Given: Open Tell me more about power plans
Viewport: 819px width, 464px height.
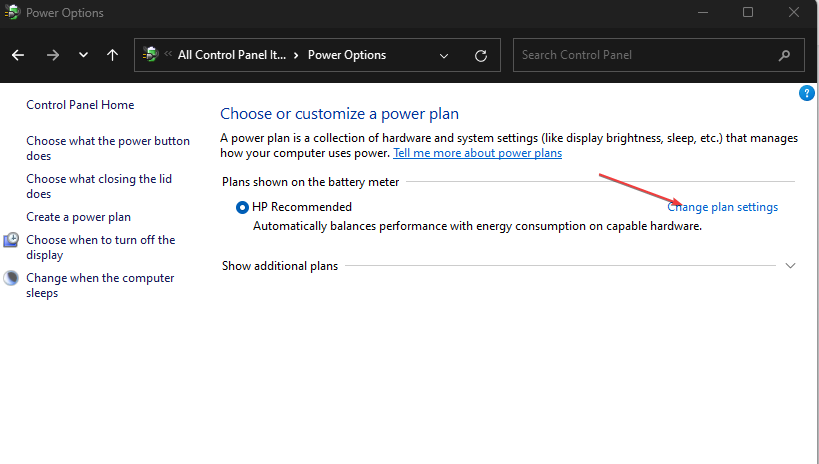Looking at the screenshot, I should (x=477, y=153).
